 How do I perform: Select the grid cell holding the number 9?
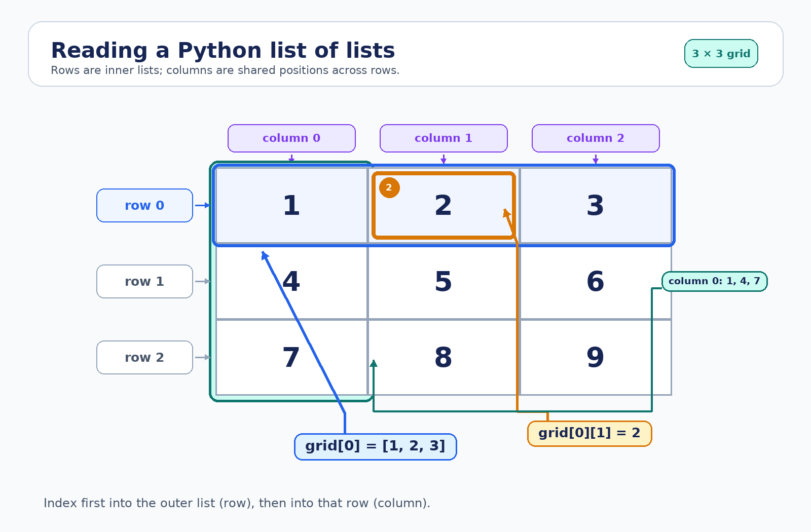click(x=596, y=357)
